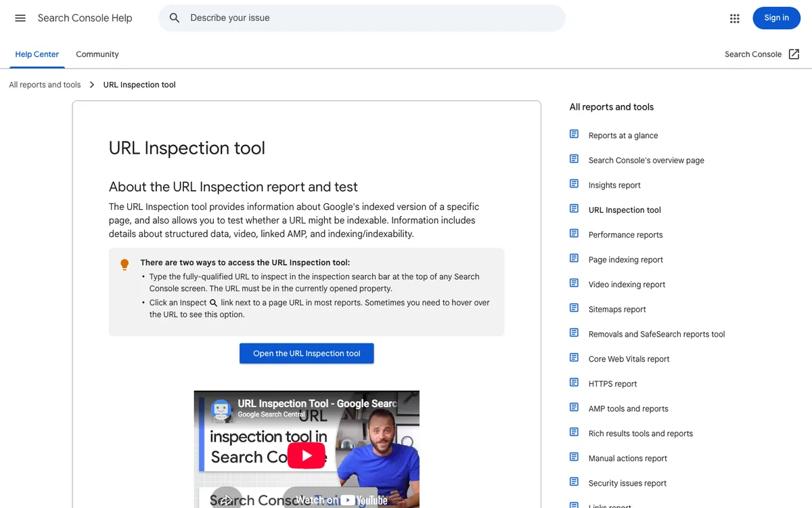Open Search Console's overview page article
812x508 pixels.
point(646,161)
